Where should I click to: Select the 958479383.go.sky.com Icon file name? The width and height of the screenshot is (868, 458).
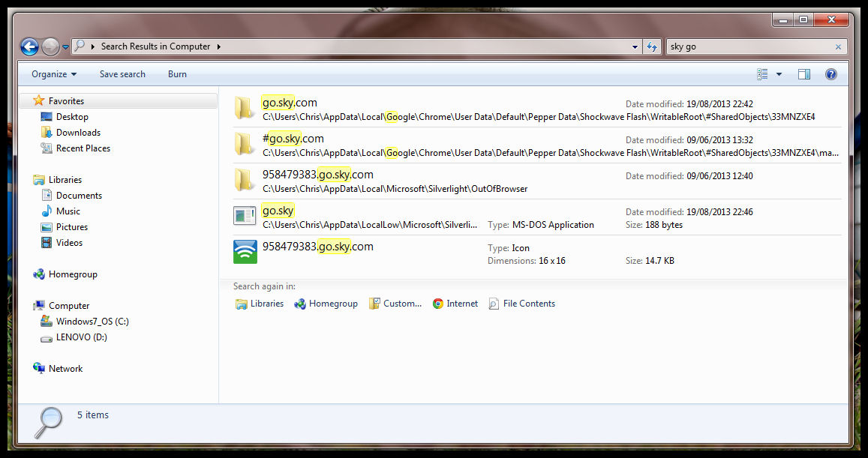[318, 247]
